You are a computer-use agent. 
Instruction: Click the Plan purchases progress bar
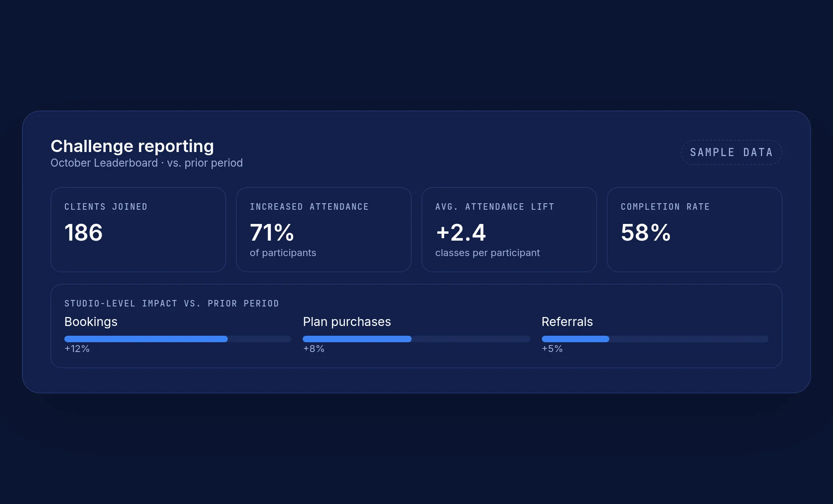coord(416,339)
